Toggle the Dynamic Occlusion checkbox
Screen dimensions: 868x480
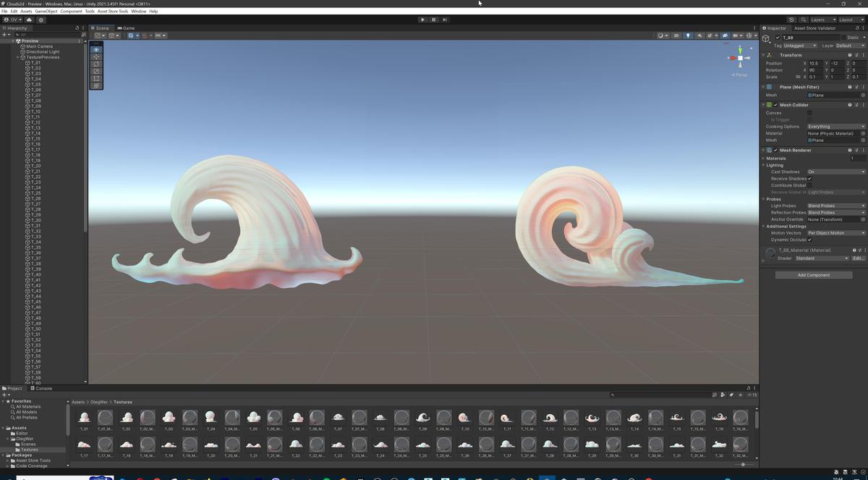809,240
